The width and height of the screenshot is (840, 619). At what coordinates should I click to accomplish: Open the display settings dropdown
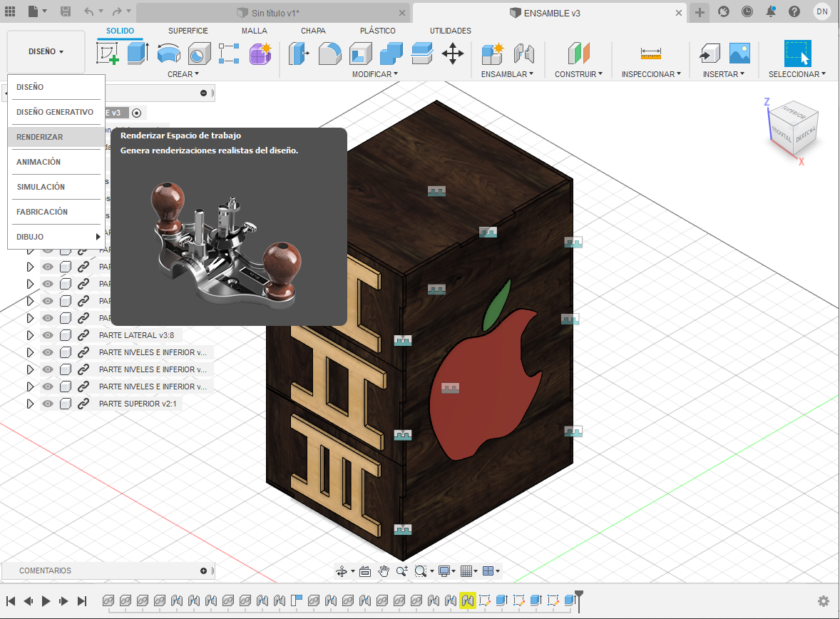tap(447, 571)
